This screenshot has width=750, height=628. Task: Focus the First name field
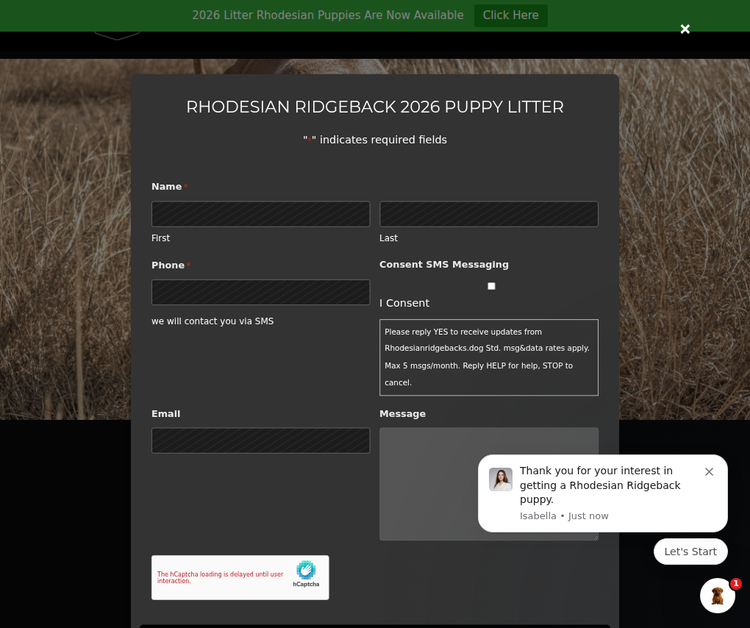(260, 214)
